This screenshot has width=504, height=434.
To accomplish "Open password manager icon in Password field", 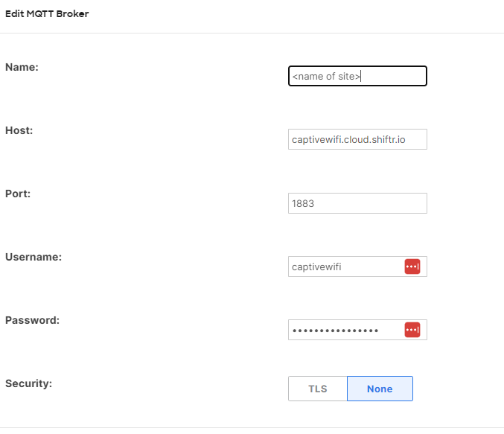I will coord(412,330).
